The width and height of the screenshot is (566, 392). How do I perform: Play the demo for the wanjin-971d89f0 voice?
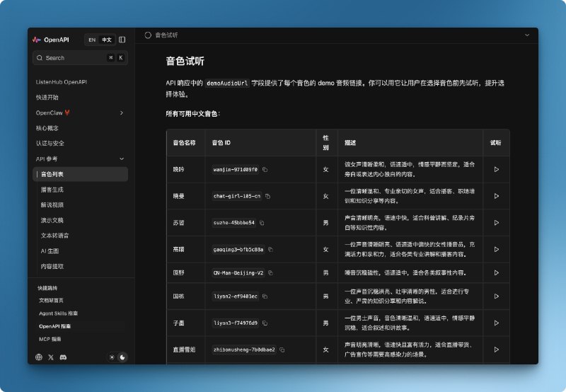coord(497,169)
